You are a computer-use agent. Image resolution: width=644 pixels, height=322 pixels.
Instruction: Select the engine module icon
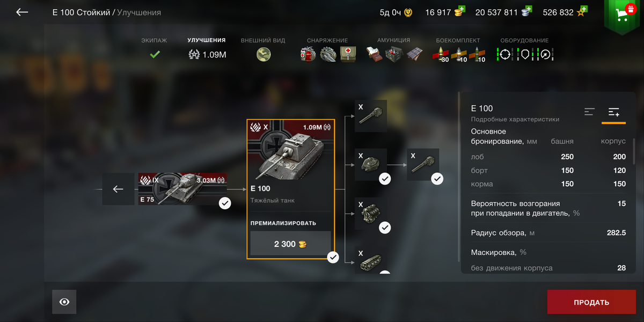point(371,214)
